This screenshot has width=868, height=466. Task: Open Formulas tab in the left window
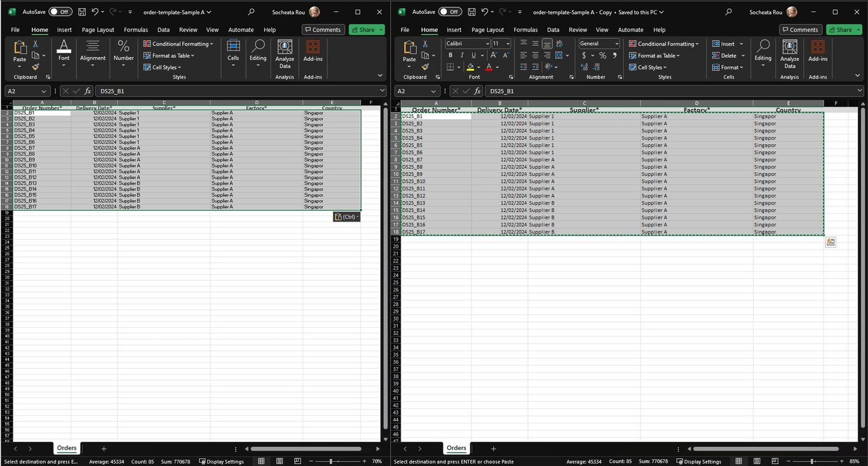point(136,30)
